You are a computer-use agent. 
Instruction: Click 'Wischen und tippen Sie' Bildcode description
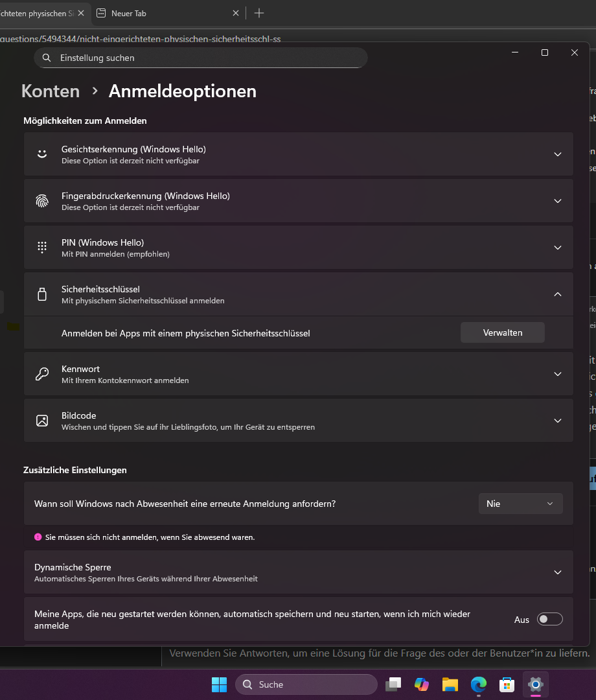(x=188, y=427)
